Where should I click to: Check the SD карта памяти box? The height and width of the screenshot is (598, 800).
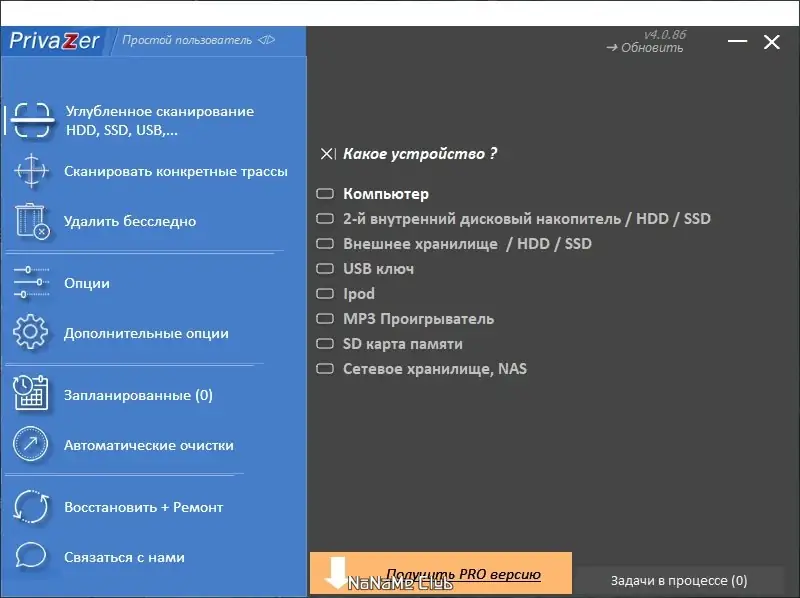pyautogui.click(x=325, y=344)
